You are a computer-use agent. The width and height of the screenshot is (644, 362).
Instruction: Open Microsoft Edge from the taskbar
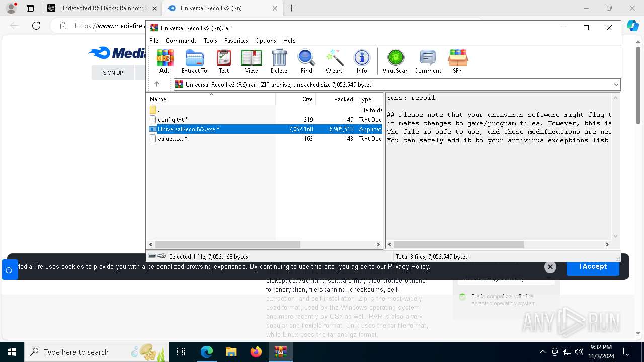click(x=207, y=352)
